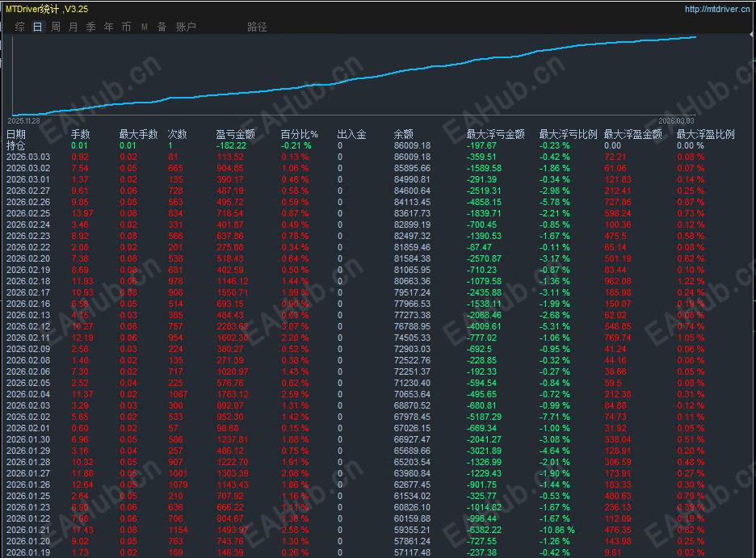Select the M tab

144,27
